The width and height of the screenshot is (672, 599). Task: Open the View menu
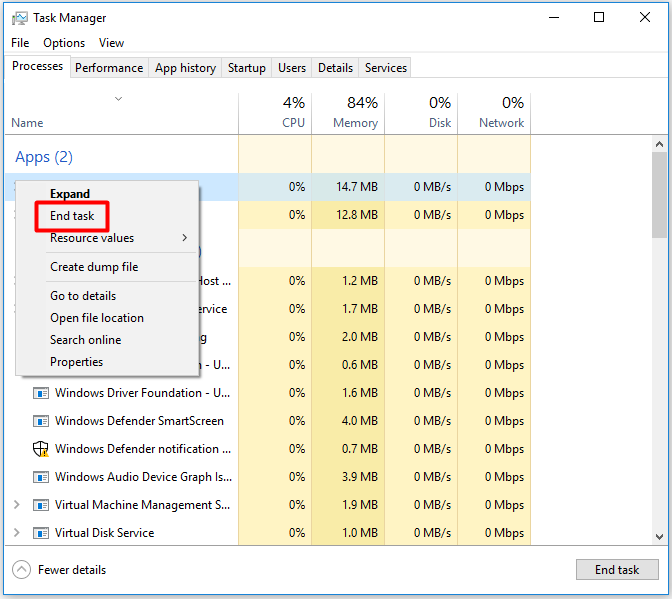pyautogui.click(x=111, y=43)
